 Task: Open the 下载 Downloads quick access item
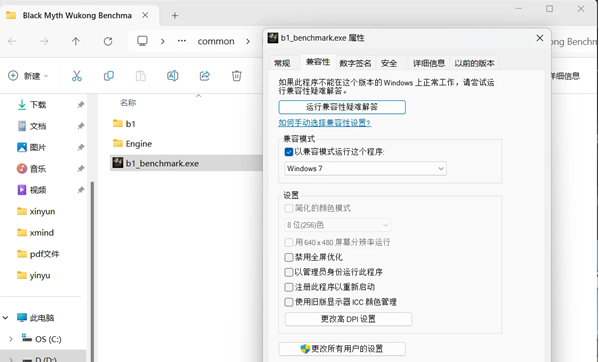tap(38, 105)
